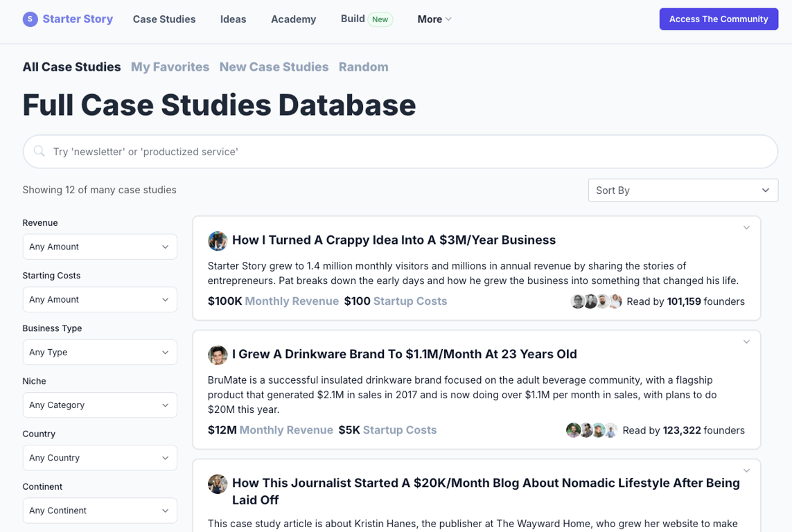Click the search magnifier icon
The image size is (792, 532).
click(39, 152)
